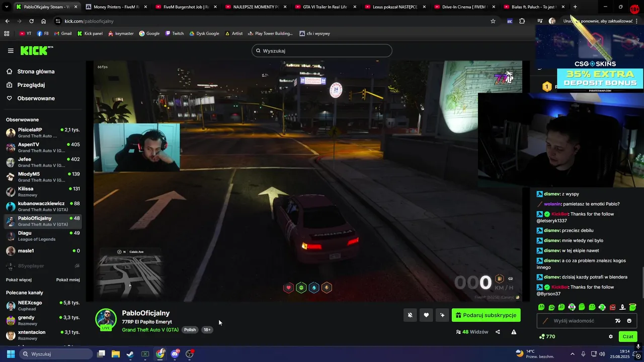The image size is (644, 362).
Task: Open Twitch bookmark
Action: pyautogui.click(x=174, y=33)
